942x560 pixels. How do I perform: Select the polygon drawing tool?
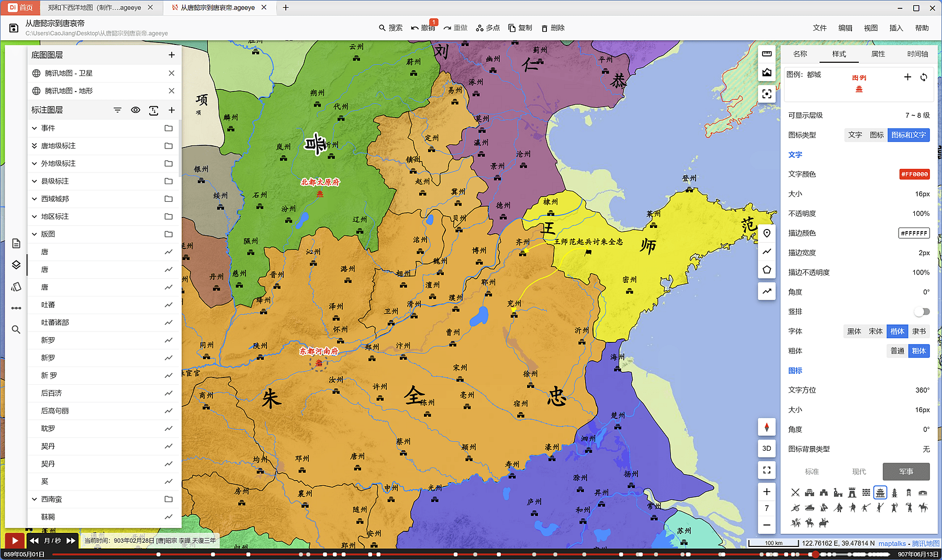tap(767, 270)
